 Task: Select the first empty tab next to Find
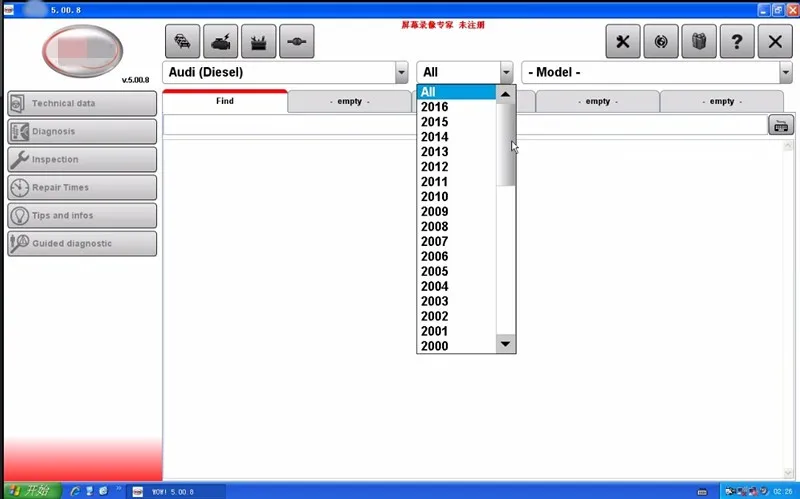tap(349, 102)
